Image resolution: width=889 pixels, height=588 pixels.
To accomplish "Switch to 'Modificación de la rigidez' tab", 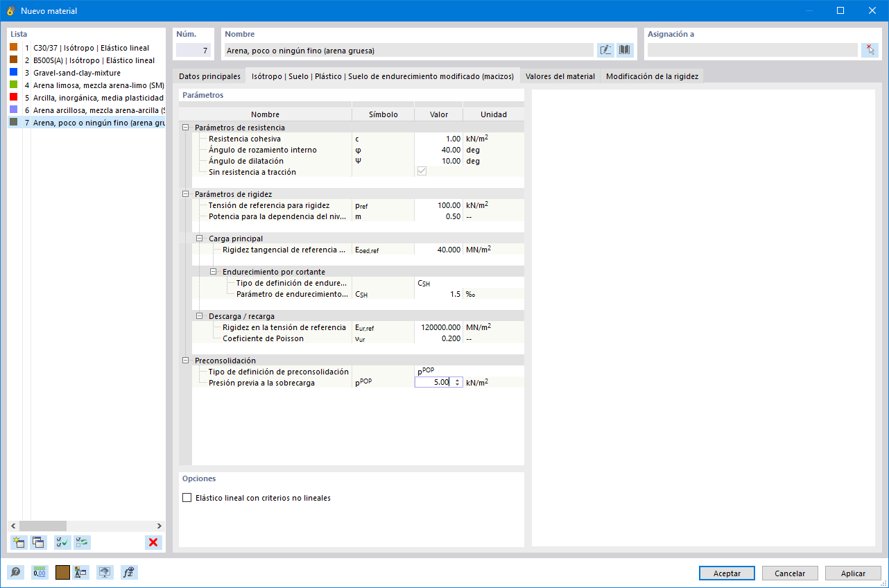I will [653, 76].
